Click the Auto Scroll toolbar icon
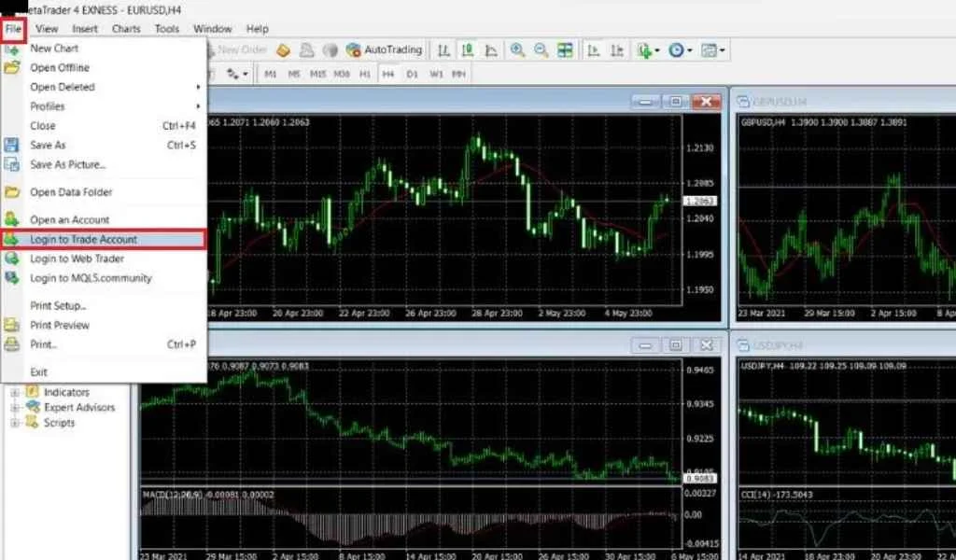The image size is (956, 560). tap(593, 49)
